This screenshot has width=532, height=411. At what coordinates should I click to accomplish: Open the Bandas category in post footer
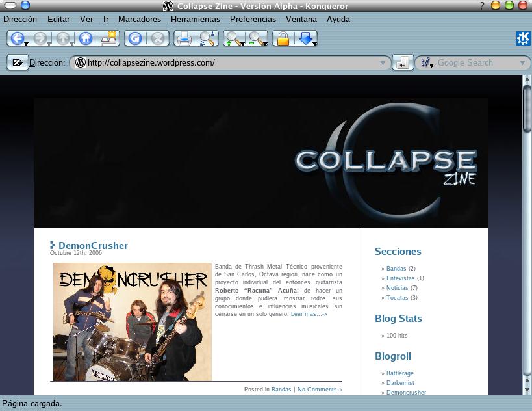281,390
